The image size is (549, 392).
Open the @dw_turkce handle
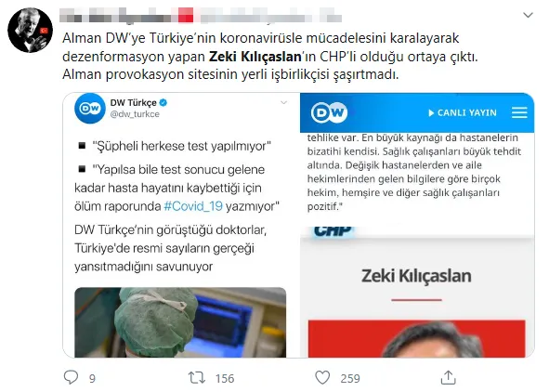point(135,114)
